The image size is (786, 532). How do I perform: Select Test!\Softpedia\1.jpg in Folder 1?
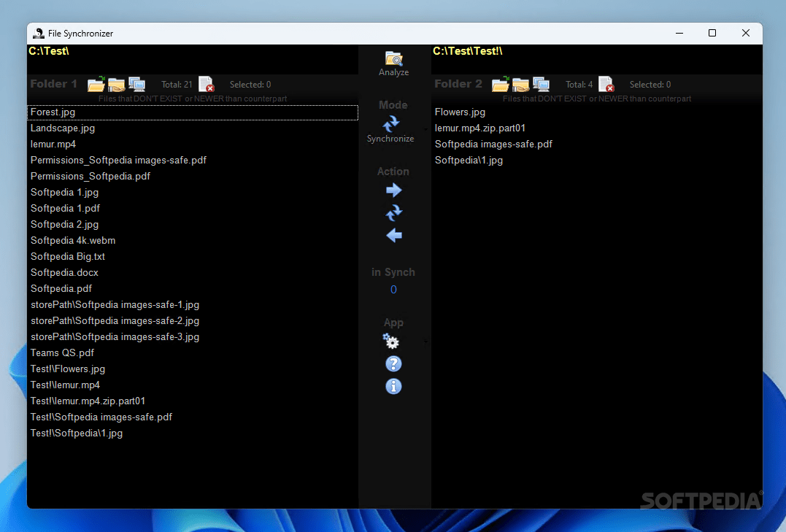pyautogui.click(x=193, y=433)
